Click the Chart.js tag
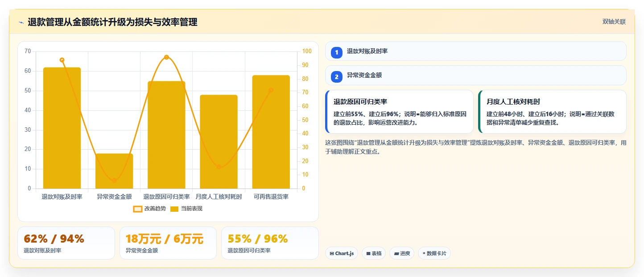 pyautogui.click(x=342, y=253)
